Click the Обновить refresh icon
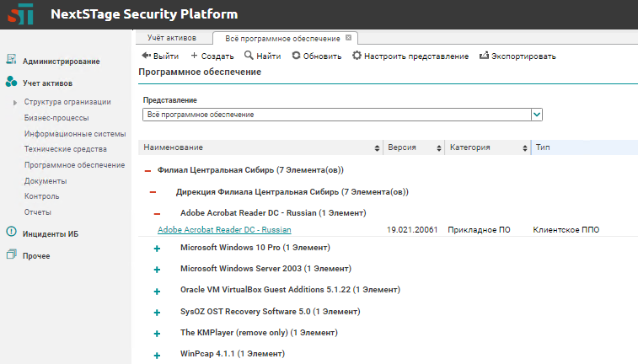Viewport: 638px width, 364px height. [x=296, y=56]
